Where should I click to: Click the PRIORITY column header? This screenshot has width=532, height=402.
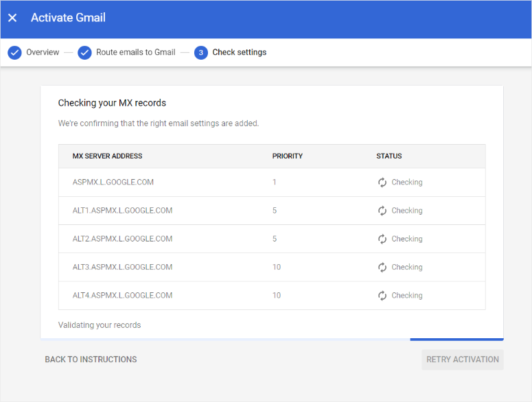[288, 156]
